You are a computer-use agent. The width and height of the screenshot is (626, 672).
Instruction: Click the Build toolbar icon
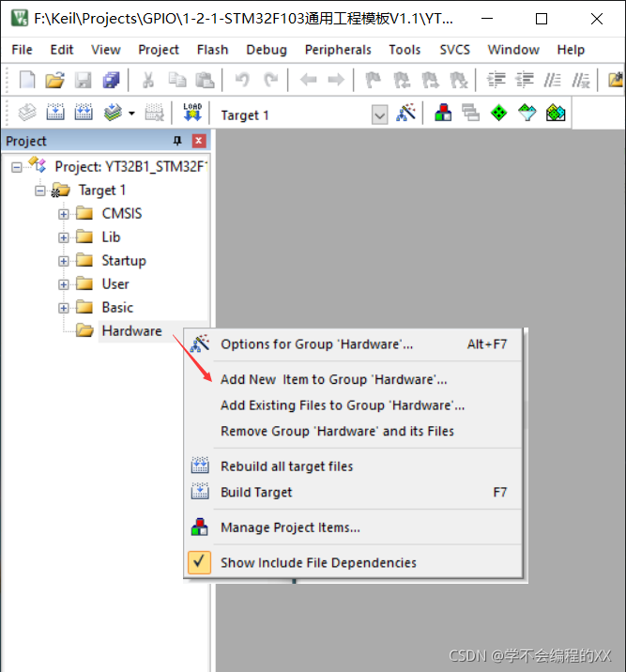point(55,114)
